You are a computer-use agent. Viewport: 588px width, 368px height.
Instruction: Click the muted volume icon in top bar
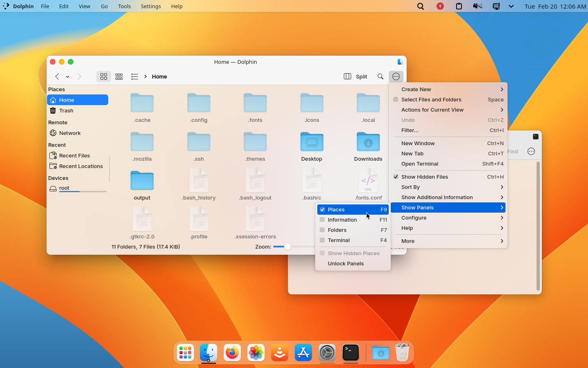click(477, 6)
